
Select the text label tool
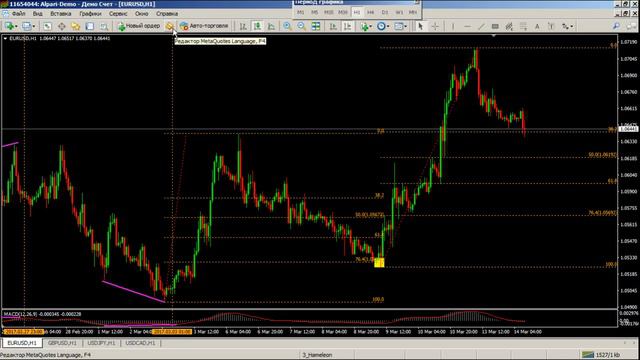pyautogui.click(x=551, y=26)
